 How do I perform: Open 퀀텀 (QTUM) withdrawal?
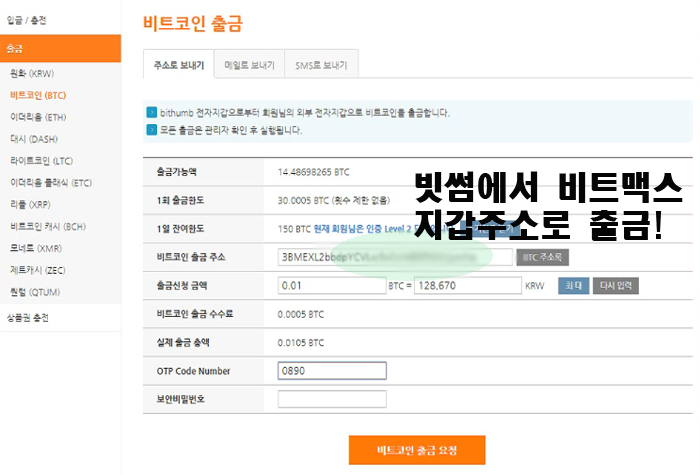35,292
